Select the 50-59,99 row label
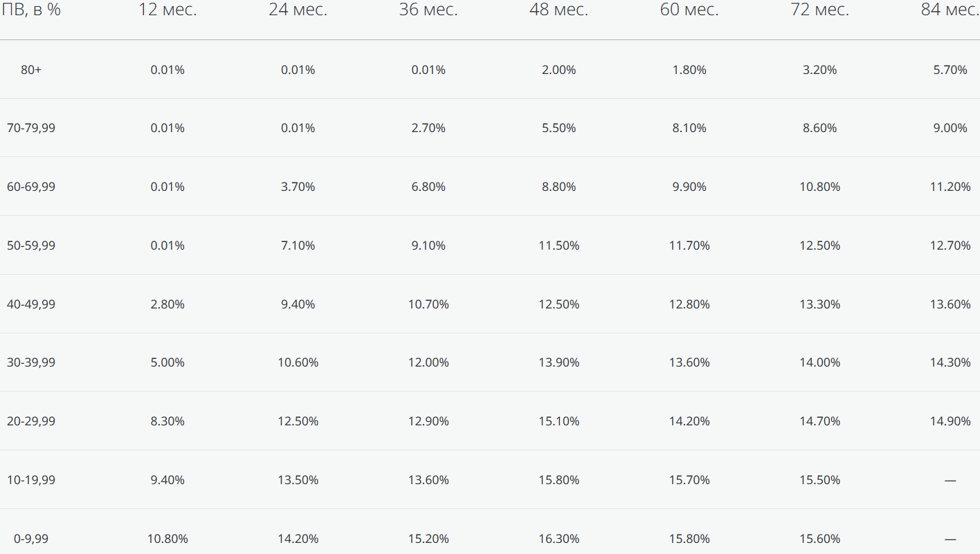Viewport: 980px width, 554px height. pyautogui.click(x=31, y=246)
